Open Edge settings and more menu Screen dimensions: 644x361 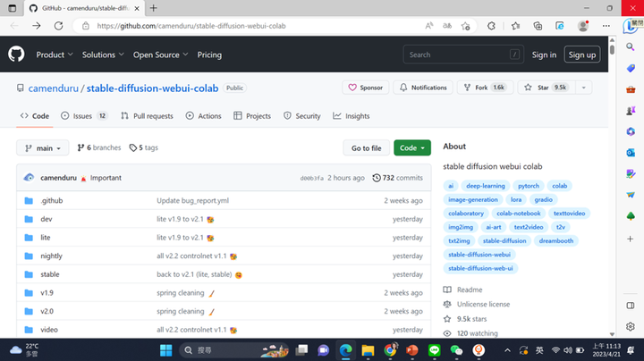coord(606,26)
